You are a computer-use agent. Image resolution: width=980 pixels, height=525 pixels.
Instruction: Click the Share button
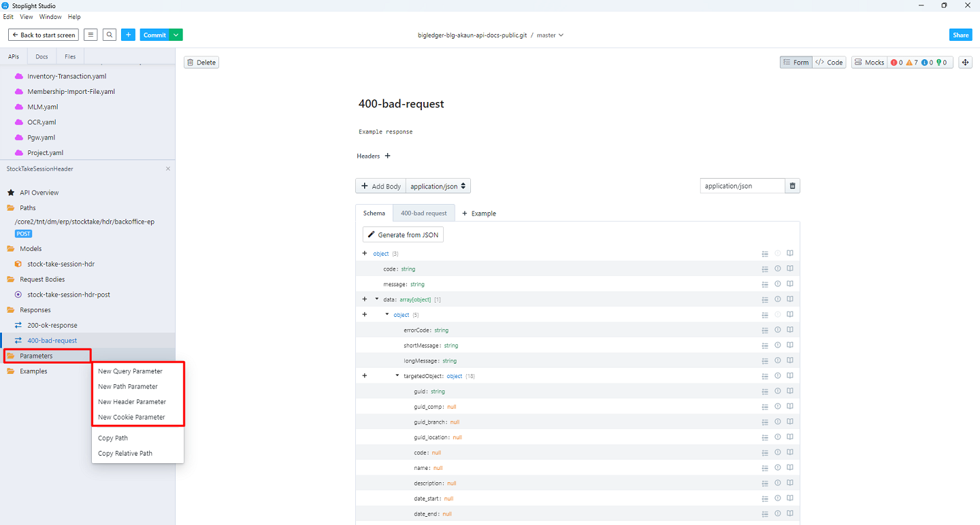coord(960,35)
